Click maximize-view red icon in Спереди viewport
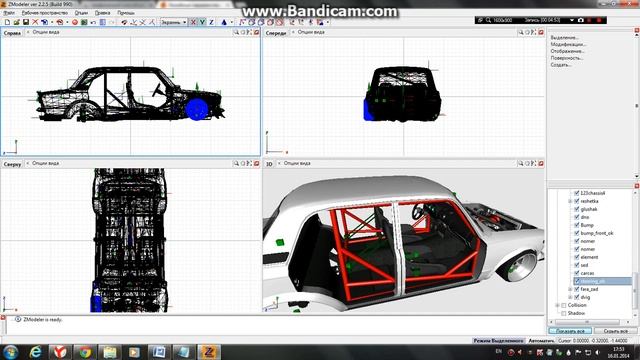The height and width of the screenshot is (360, 640). pos(541,32)
